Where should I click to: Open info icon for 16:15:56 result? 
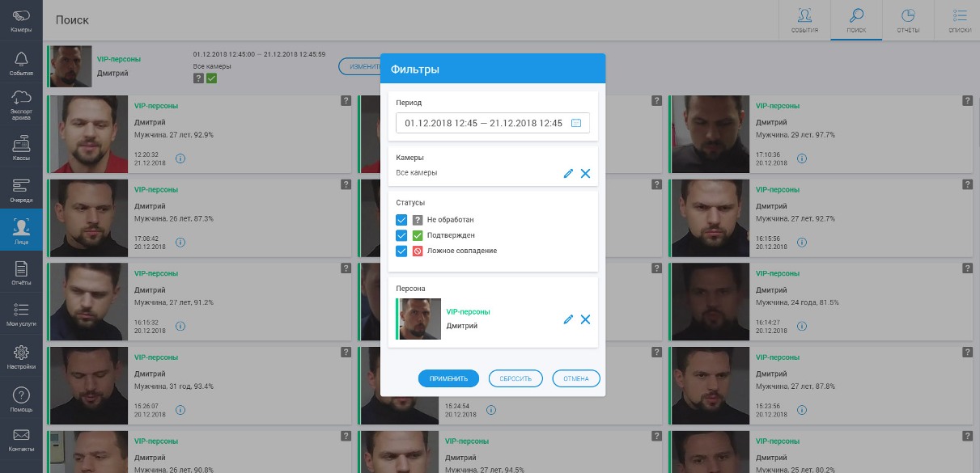(801, 242)
